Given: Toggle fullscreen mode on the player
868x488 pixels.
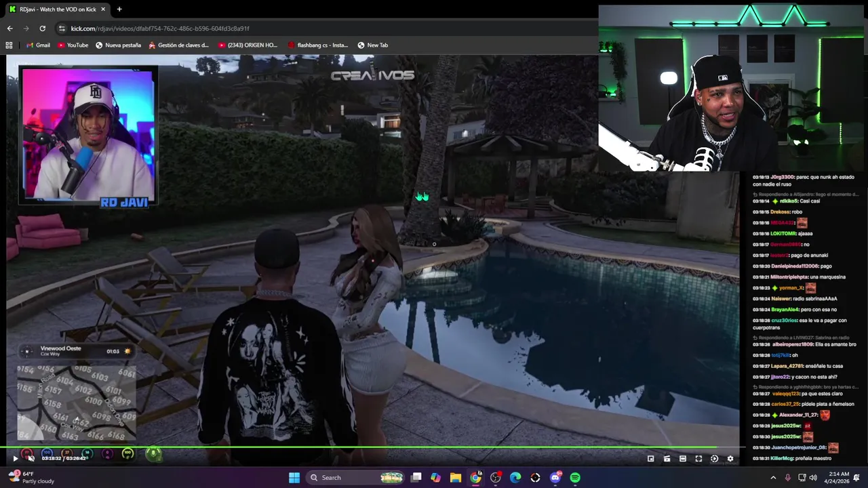Looking at the screenshot, I should tap(698, 459).
